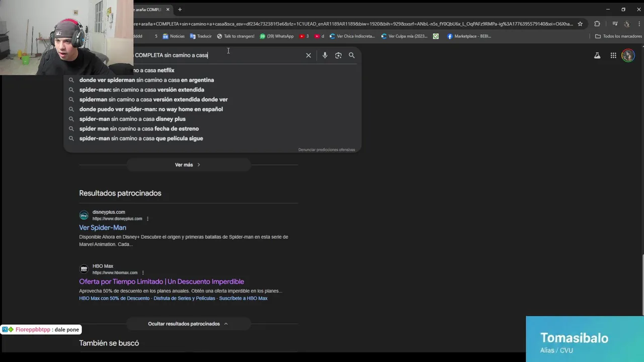This screenshot has height=362, width=644.
Task: Open the media controls icon in the toolbar
Action: (615, 24)
